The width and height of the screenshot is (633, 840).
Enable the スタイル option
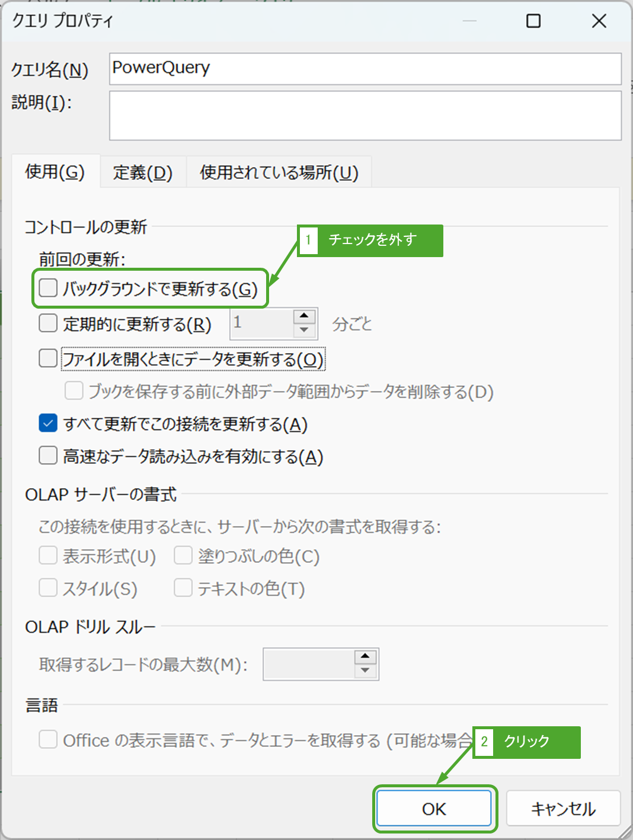point(47,588)
